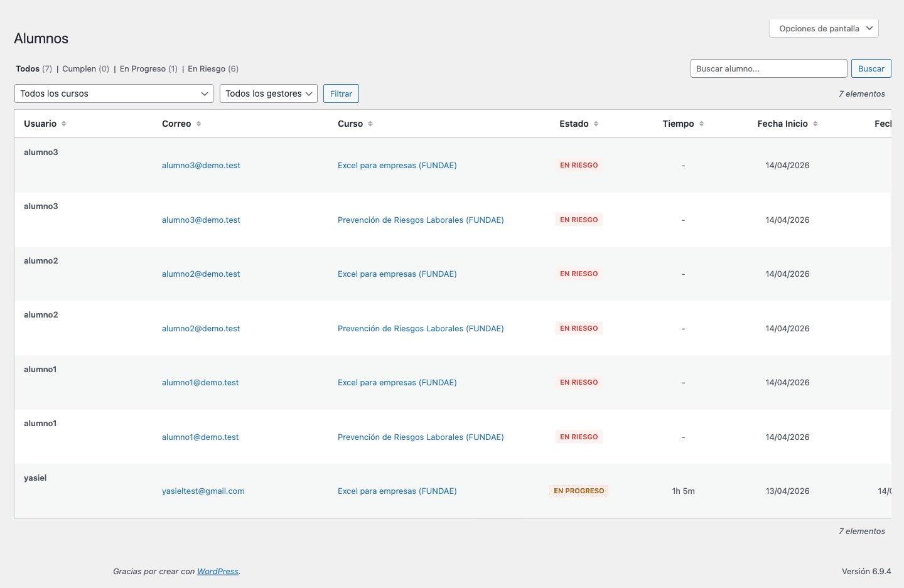Expand the Opciones de pantalla panel

(824, 28)
